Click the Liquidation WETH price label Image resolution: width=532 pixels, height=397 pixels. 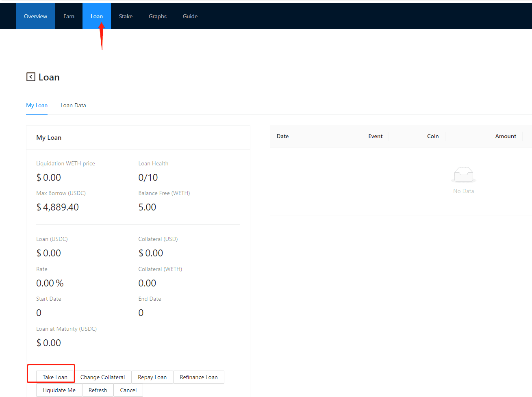(65, 163)
